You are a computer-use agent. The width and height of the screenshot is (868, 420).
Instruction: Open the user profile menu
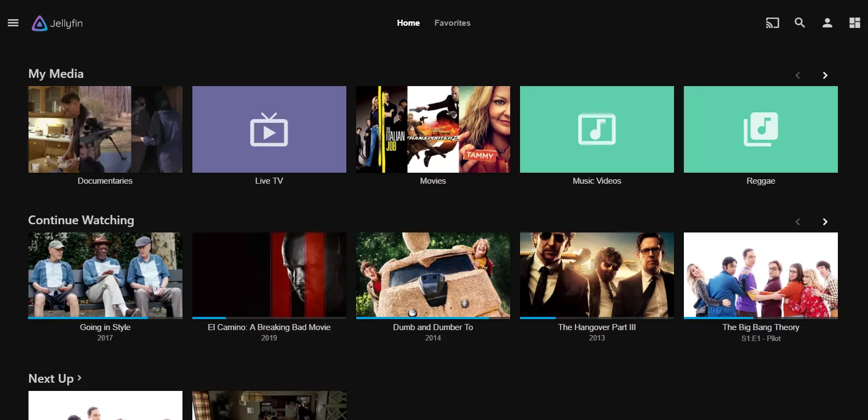827,23
